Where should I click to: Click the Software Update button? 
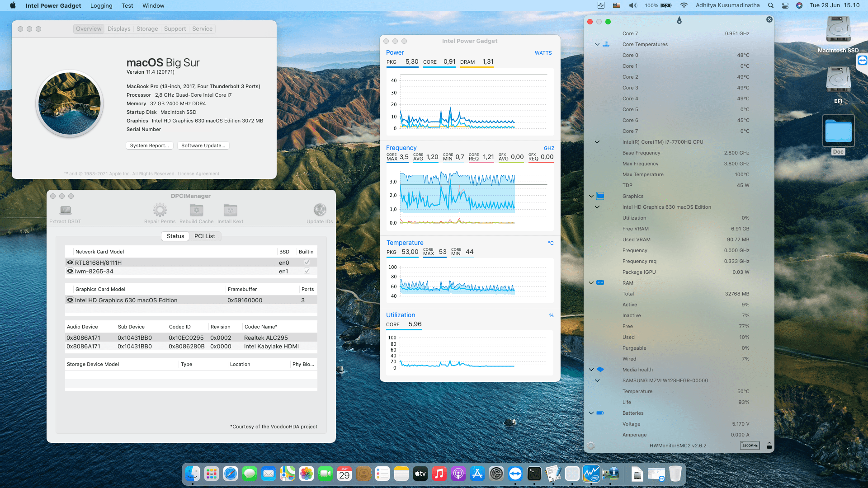pyautogui.click(x=203, y=145)
